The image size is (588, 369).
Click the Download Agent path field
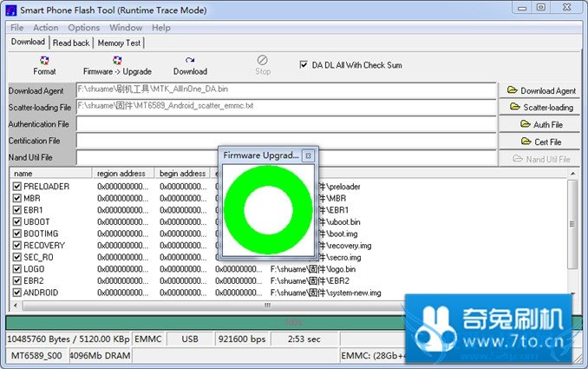coord(286,89)
